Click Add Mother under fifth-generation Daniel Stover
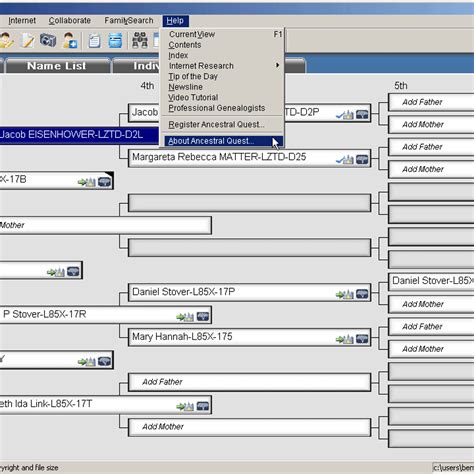 point(431,304)
